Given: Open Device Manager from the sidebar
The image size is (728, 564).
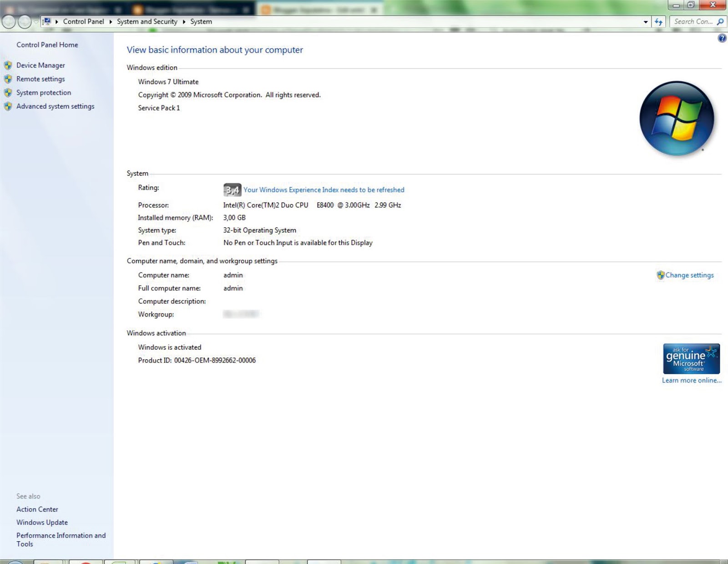Looking at the screenshot, I should [40, 65].
